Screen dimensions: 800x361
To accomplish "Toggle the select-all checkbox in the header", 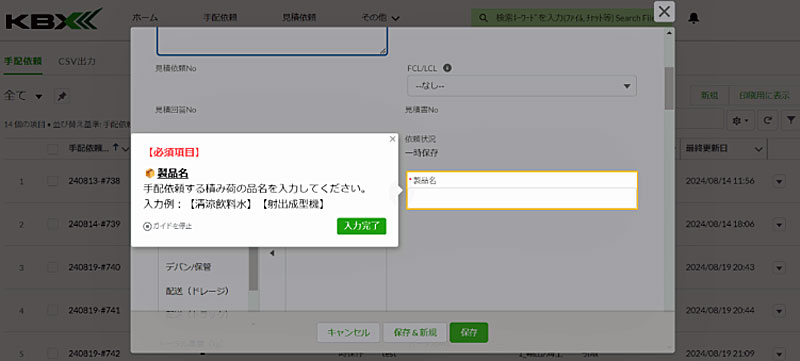I will coord(53,149).
